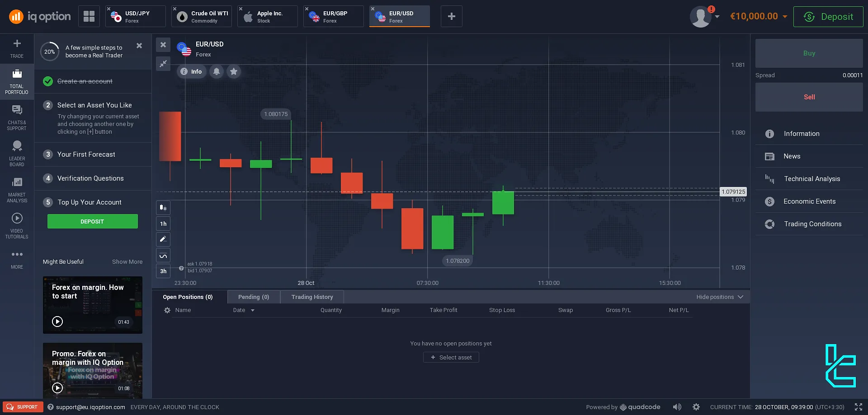Screen dimensions: 868x415
Task: Expand 'Verification Questions' step
Action: (x=93, y=178)
